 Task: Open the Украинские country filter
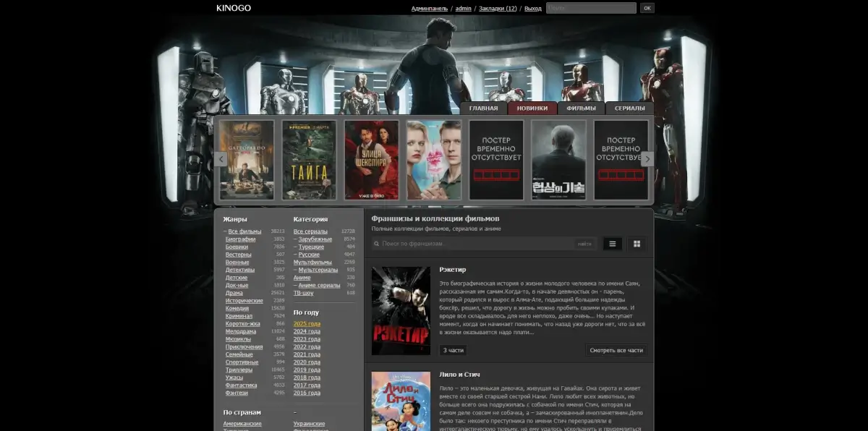click(x=310, y=424)
